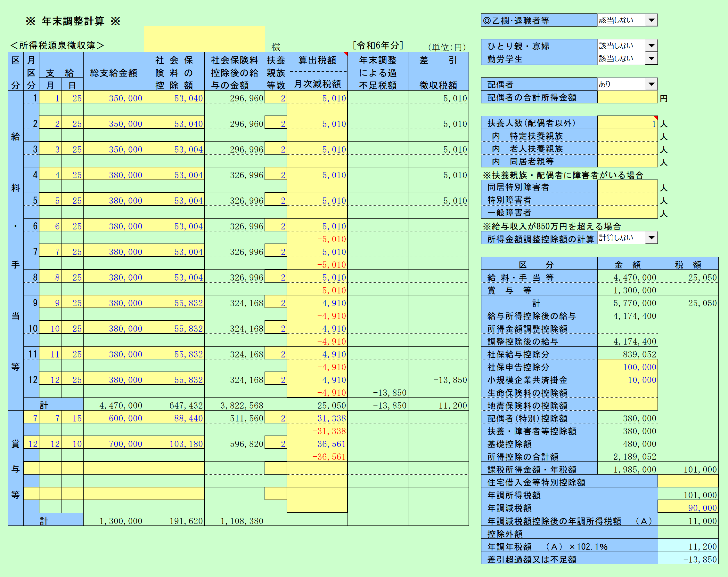Select January 扶養親族等数 cell 2
This screenshot has height=577, width=728.
276,97
